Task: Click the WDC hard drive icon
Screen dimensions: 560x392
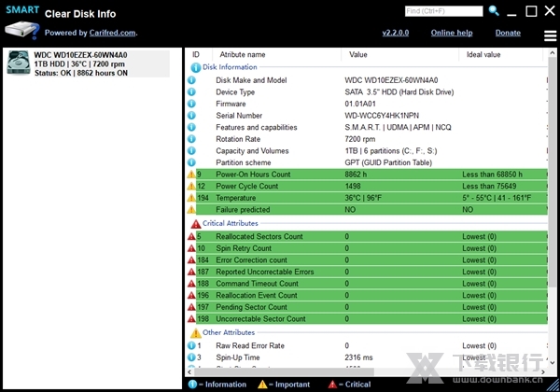Action: click(18, 61)
